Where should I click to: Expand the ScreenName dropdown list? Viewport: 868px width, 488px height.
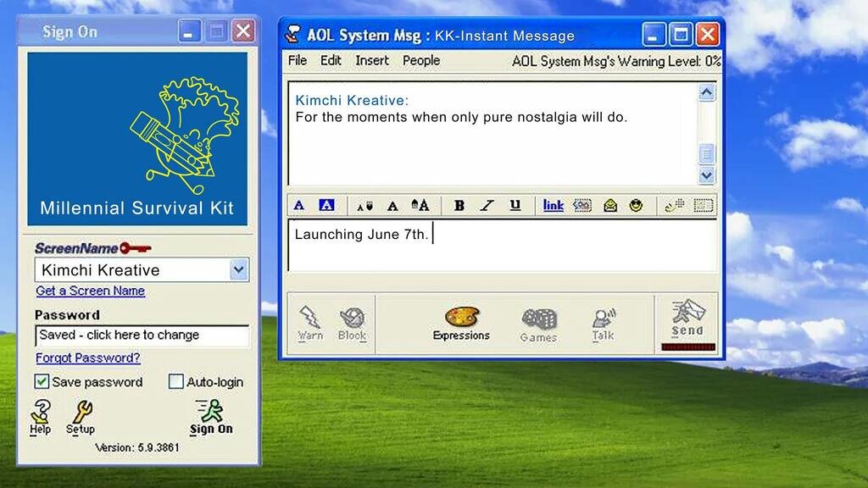[239, 270]
